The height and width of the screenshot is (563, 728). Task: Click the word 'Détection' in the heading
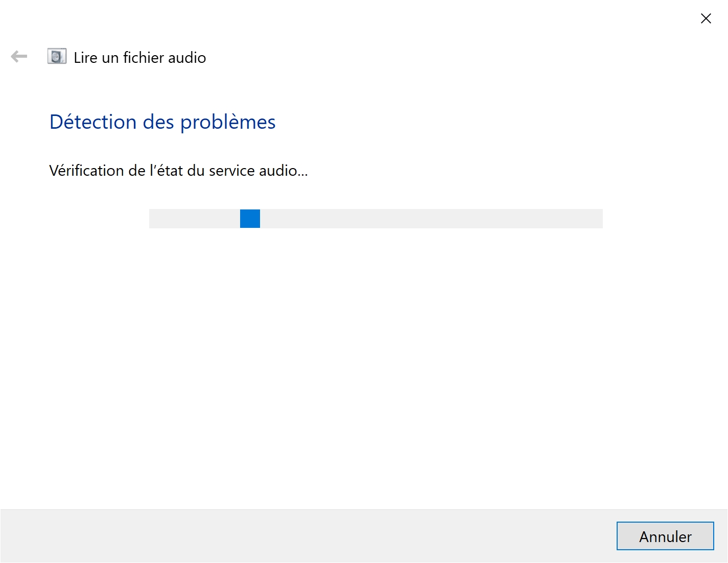93,122
